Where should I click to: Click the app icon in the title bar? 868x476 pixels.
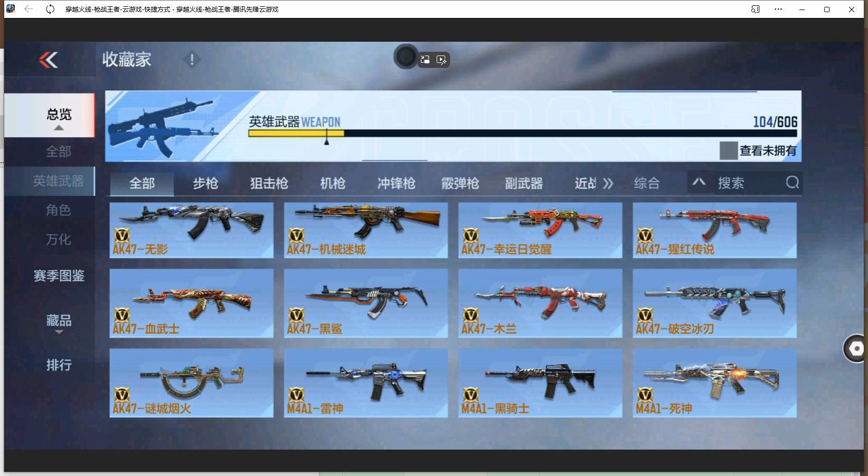[x=11, y=9]
